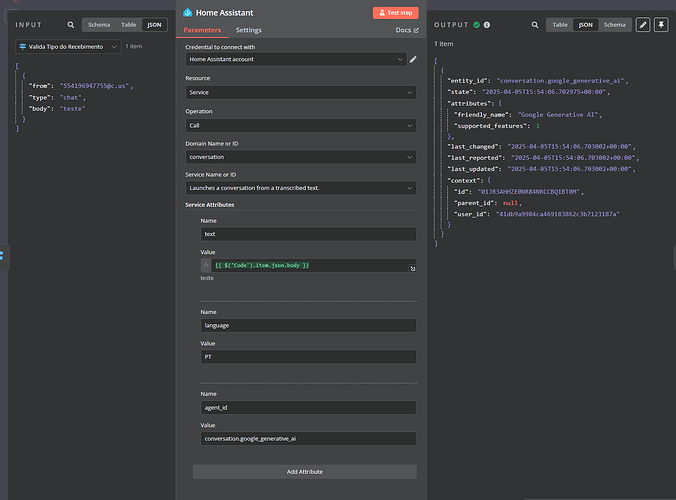676x500 pixels.
Task: Edit the output with the pencil icon
Action: click(643, 25)
